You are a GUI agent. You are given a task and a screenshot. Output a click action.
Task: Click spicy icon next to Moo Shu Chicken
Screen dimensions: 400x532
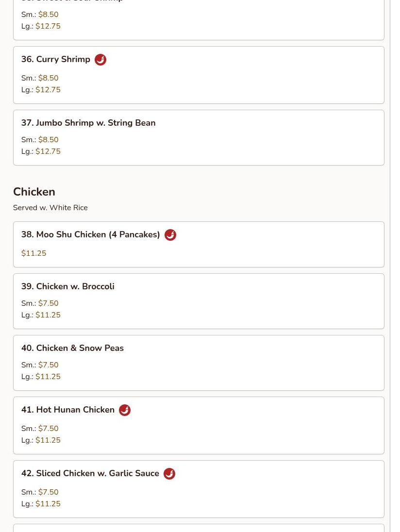(170, 235)
